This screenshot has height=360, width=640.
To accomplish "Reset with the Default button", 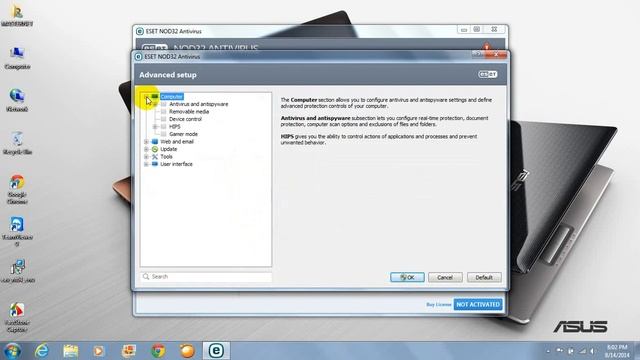I will coord(484,278).
